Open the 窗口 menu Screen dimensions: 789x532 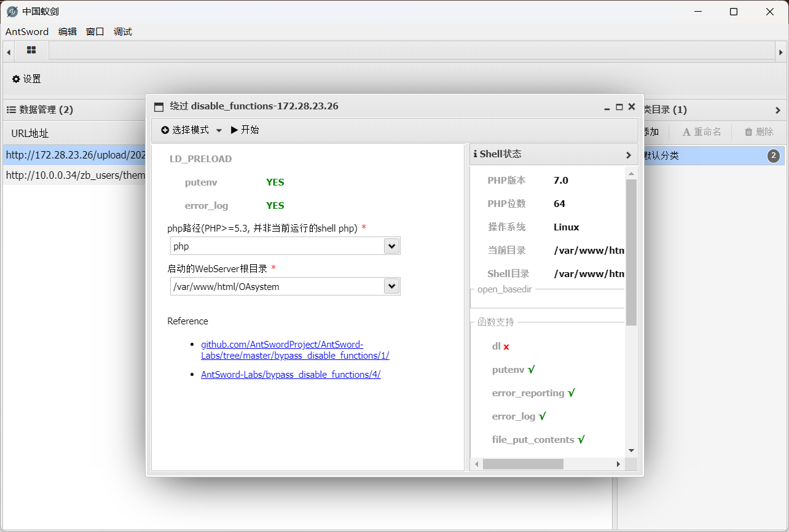[x=95, y=32]
